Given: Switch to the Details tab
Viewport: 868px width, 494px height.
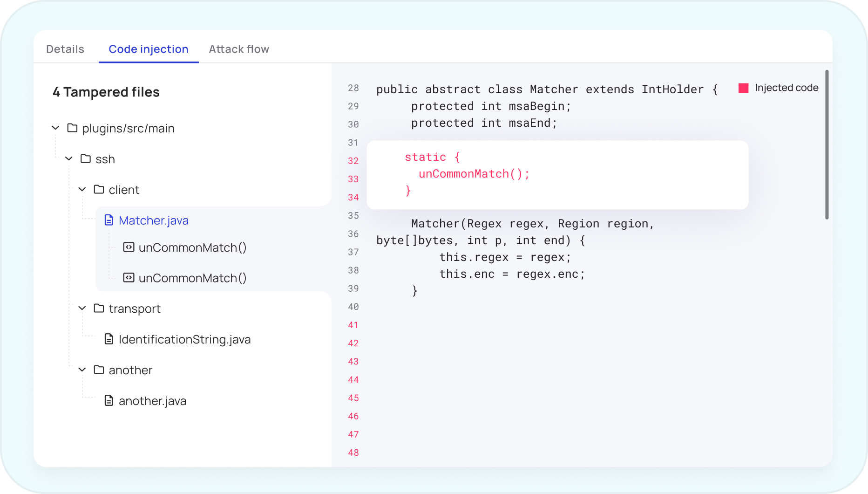Looking at the screenshot, I should (x=65, y=49).
